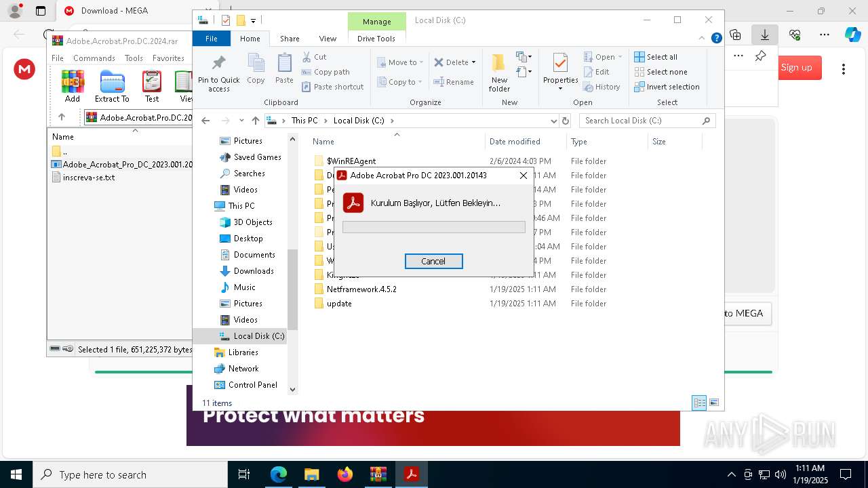868x488 pixels.
Task: Click quick access toolbar Properties checkmark icon
Action: tap(226, 20)
